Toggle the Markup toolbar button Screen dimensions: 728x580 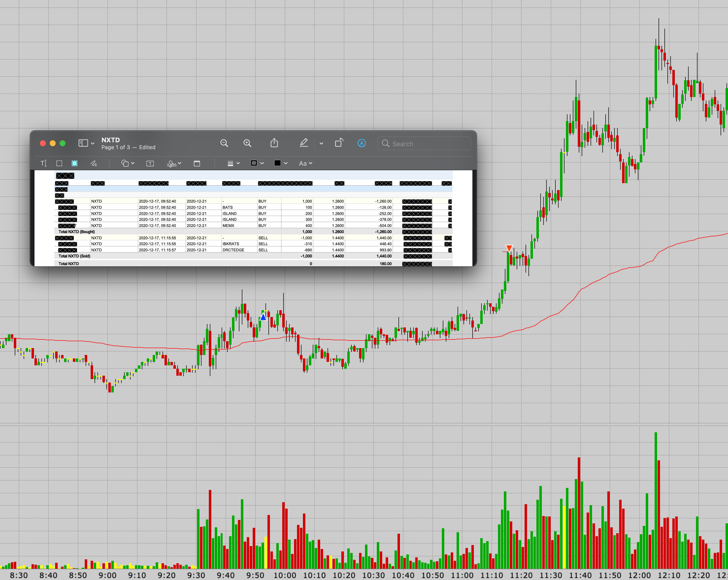(x=361, y=143)
